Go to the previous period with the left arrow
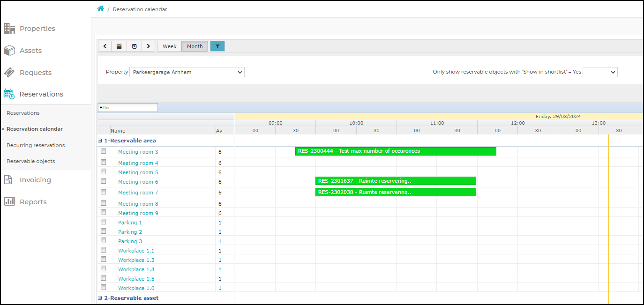 coord(105,46)
